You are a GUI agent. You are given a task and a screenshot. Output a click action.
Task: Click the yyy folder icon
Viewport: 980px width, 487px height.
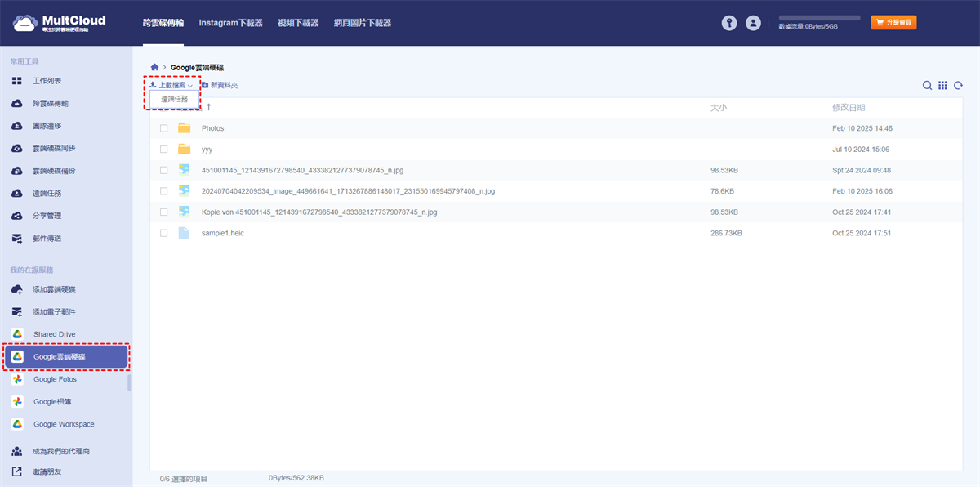click(184, 150)
